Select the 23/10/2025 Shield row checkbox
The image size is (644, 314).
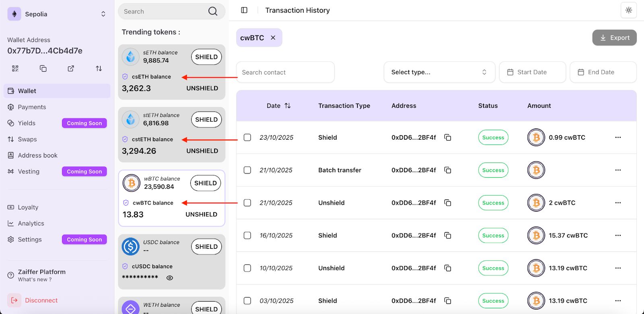pyautogui.click(x=247, y=137)
